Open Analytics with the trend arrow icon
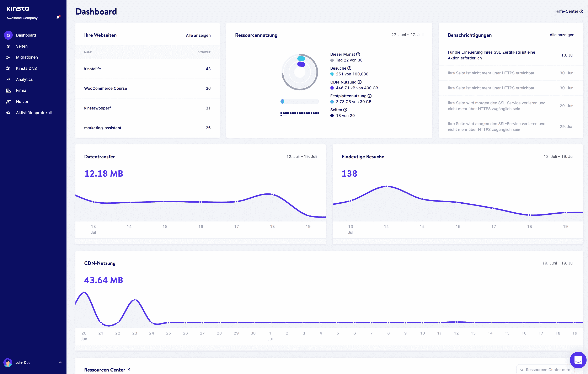The width and height of the screenshot is (588, 374). pos(8,79)
